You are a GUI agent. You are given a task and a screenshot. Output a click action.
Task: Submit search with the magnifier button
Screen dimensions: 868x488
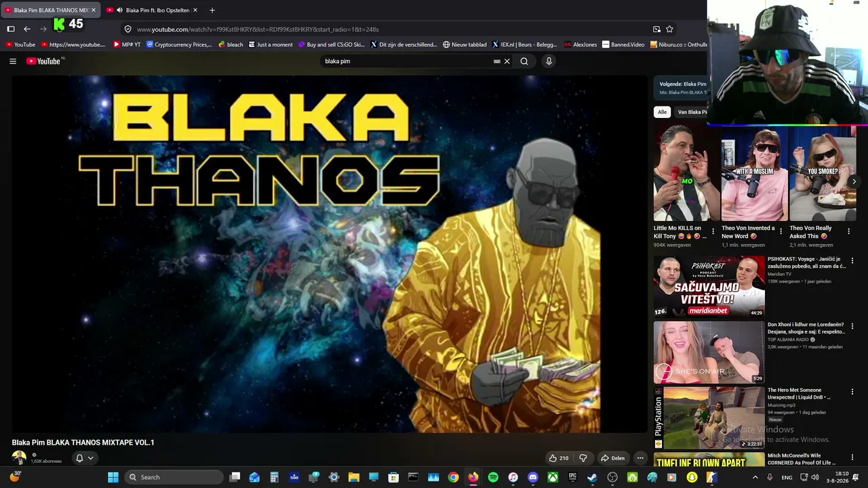[x=524, y=61]
